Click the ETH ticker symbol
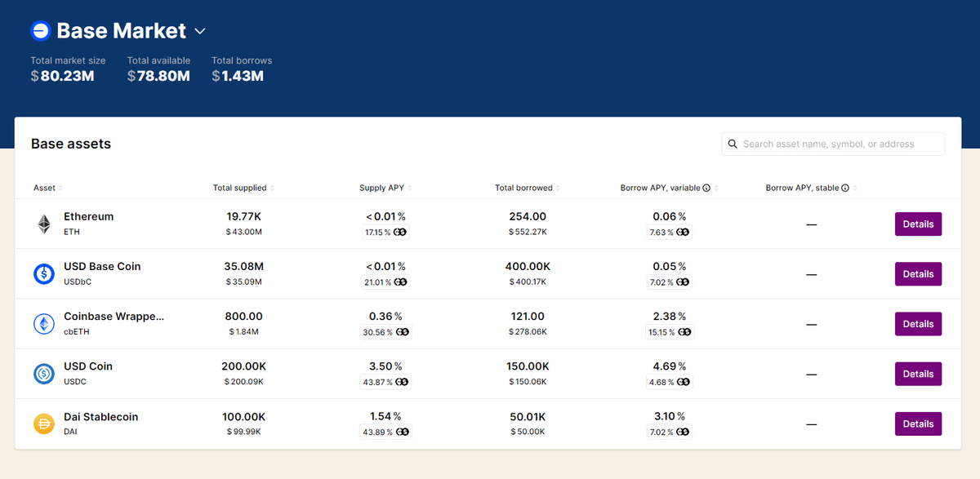Viewport: 980px width, 479px height. [x=72, y=233]
